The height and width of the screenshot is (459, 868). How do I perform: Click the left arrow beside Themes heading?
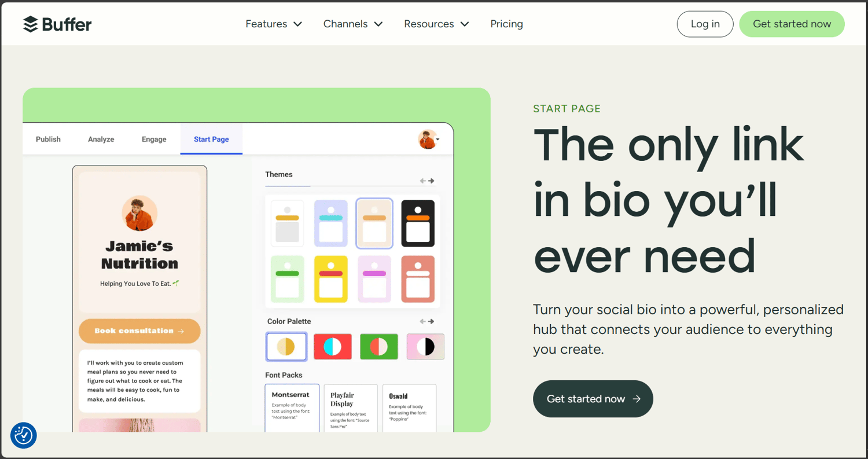[423, 181]
